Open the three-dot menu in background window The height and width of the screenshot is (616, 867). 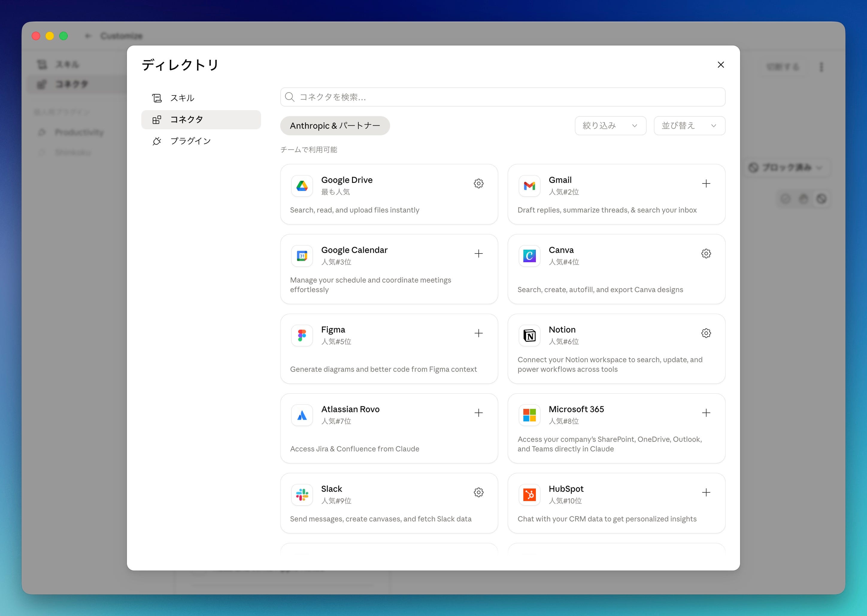pos(821,67)
